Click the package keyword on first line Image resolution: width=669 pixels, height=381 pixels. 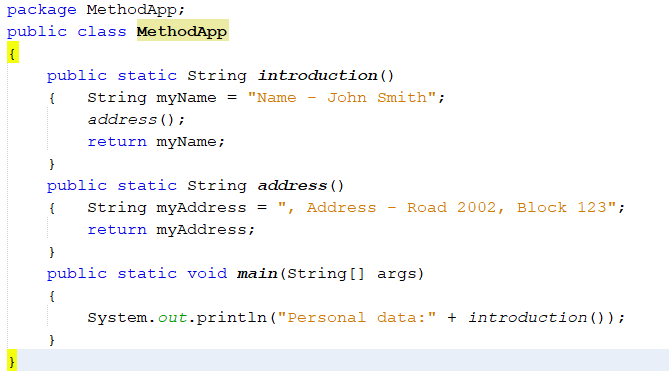click(42, 10)
